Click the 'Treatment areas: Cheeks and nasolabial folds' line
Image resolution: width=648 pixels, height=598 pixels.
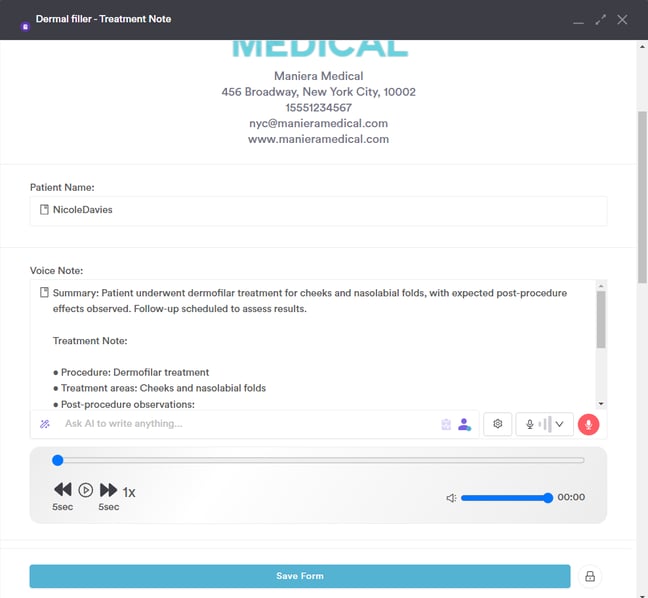[x=160, y=388]
